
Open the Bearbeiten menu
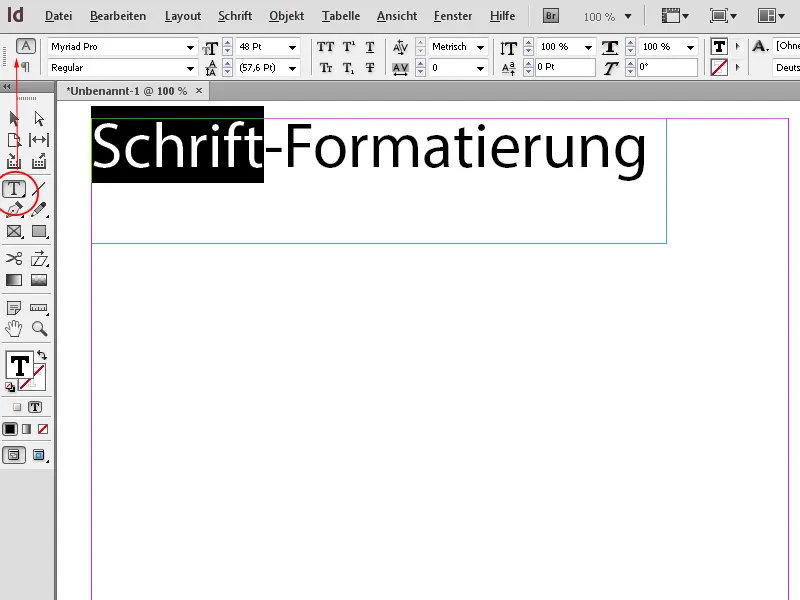coord(118,16)
